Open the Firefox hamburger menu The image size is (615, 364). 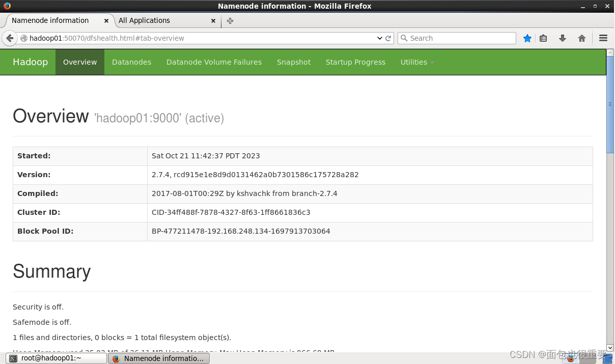pos(603,38)
